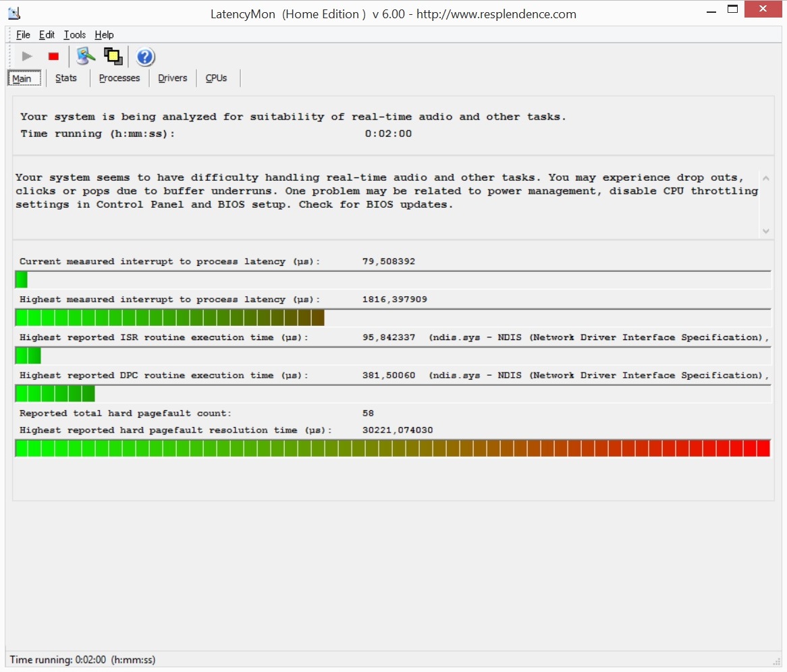The height and width of the screenshot is (672, 787).
Task: Stop monitoring with the red stop button
Action: pos(53,56)
